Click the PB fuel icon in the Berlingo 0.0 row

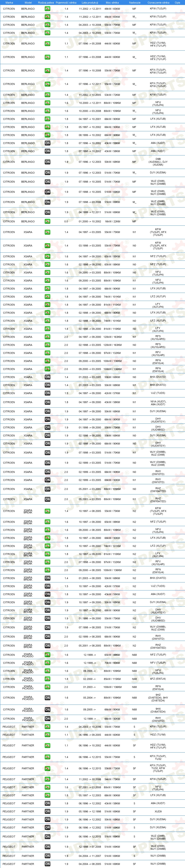pyautogui.click(x=48, y=221)
